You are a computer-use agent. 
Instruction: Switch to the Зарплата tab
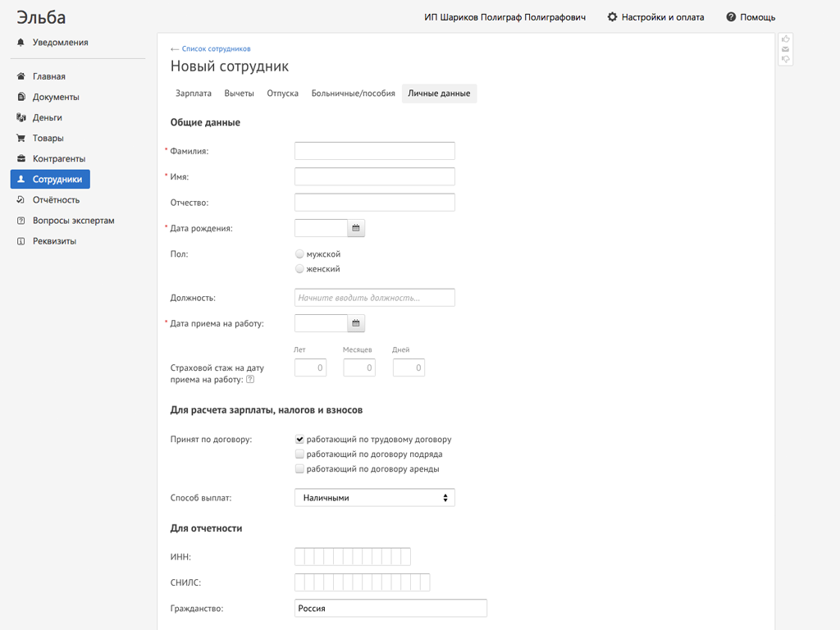[194, 94]
